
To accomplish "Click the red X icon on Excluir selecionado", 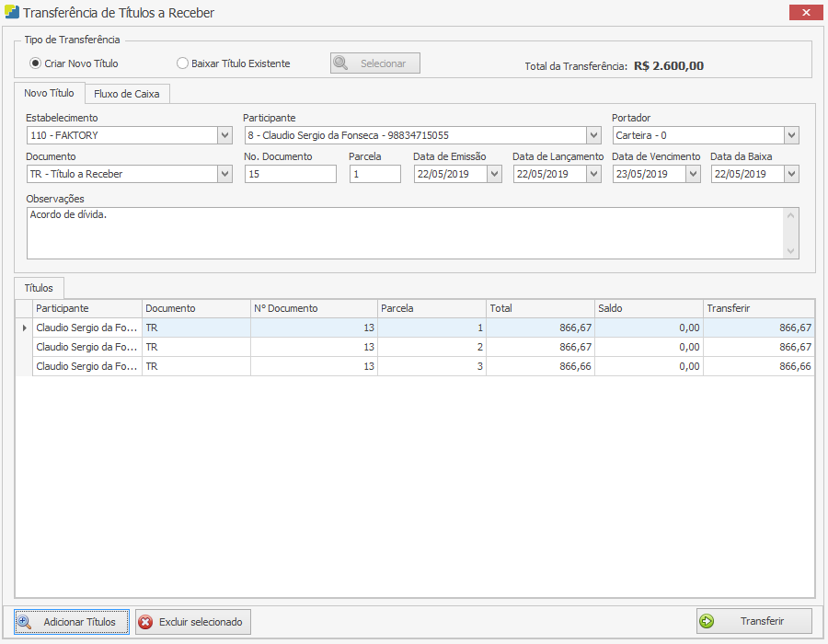I will (x=145, y=622).
